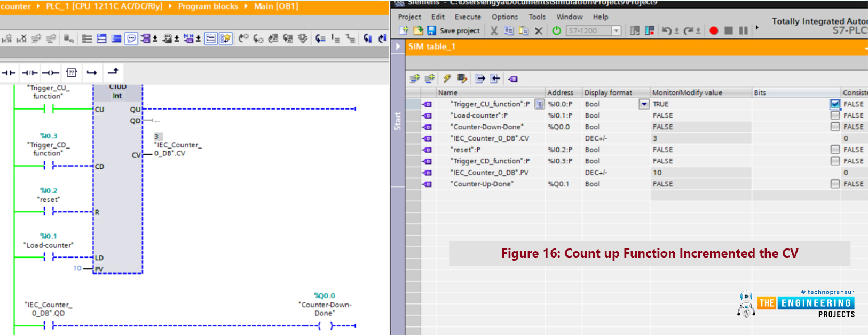Create new project in simulator toolbar
Viewport: 868px width, 335px height.
(x=404, y=30)
